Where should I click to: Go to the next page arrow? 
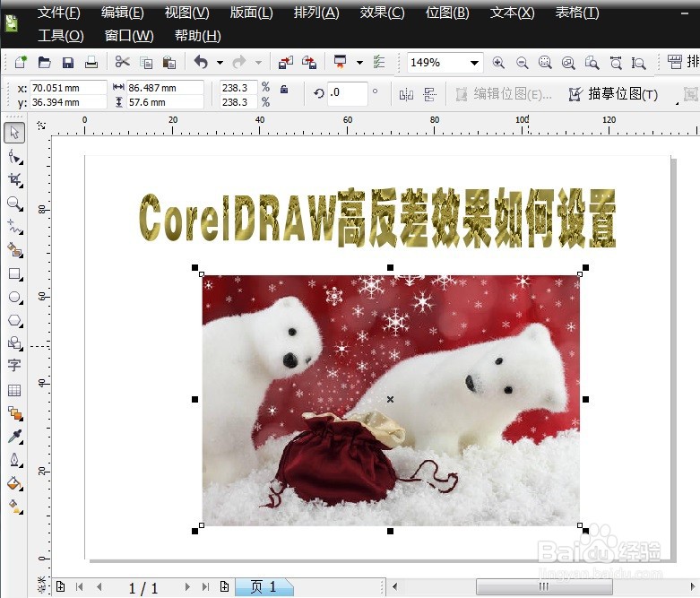click(187, 587)
